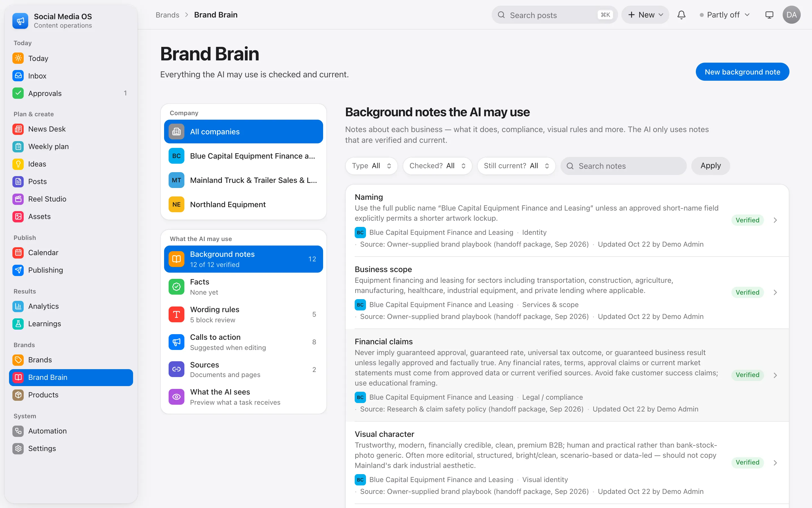Screen dimensions: 812x508
Task: Open Analytics results
Action: tap(71, 306)
